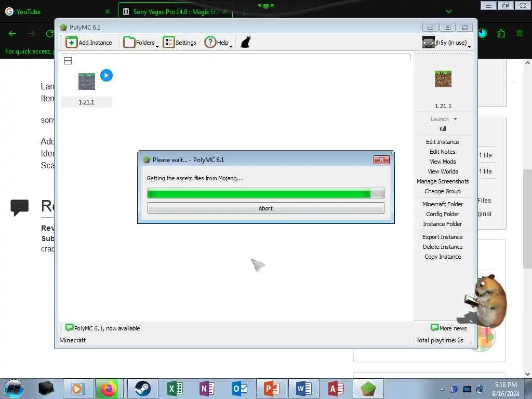Open the Minecraft Folder
532x399 pixels.
443,204
